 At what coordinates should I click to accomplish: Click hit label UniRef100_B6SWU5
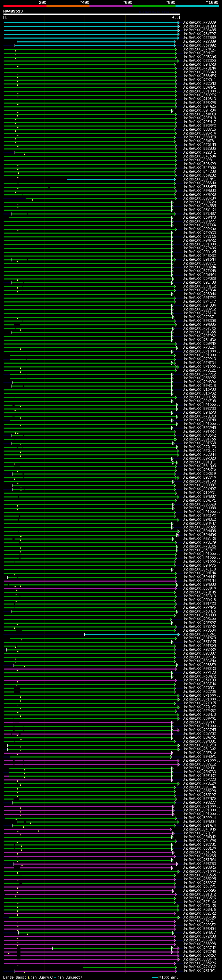pos(199,148)
